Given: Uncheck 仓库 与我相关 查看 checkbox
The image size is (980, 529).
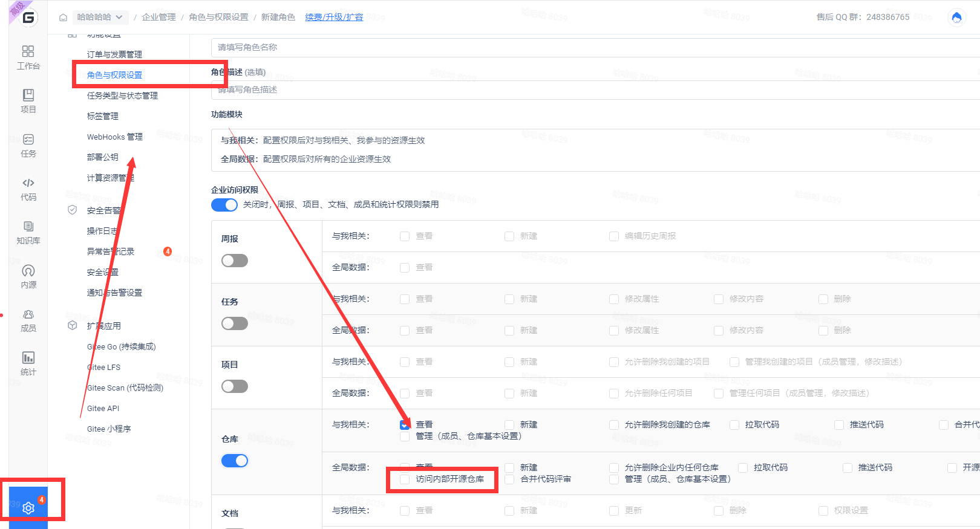Looking at the screenshot, I should (x=405, y=425).
